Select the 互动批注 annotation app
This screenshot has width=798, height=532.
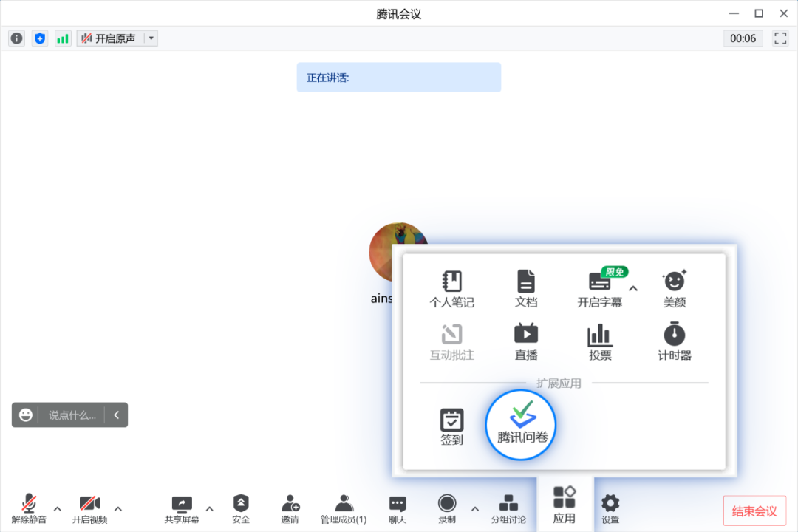[452, 342]
